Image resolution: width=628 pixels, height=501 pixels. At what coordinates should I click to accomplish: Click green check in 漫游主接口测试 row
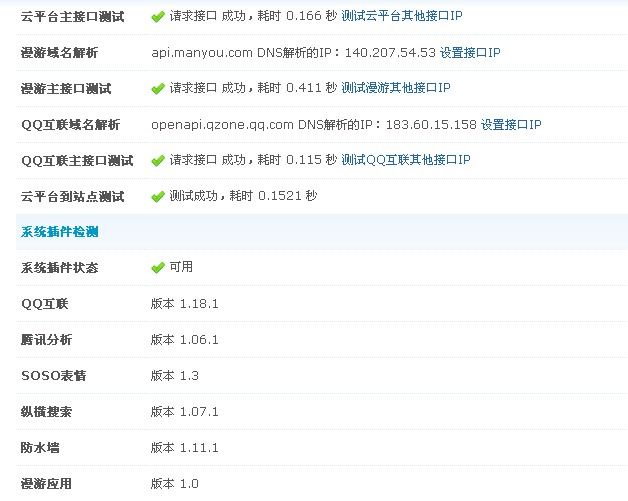[158, 88]
